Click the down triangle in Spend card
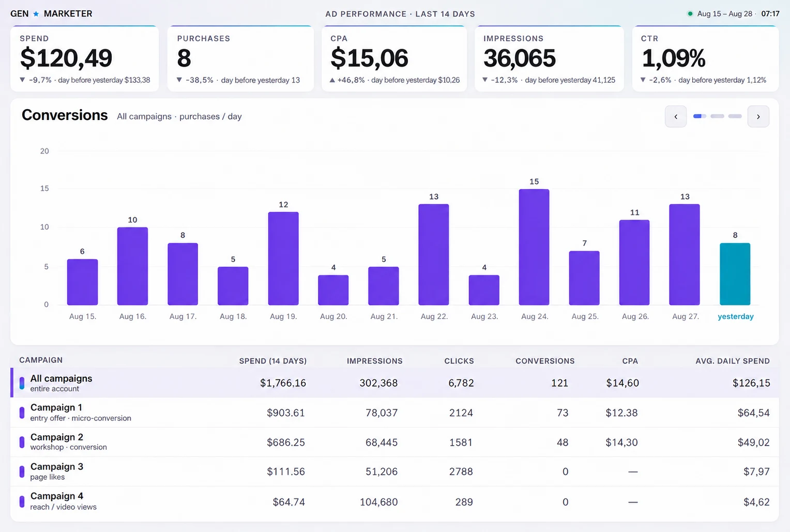The height and width of the screenshot is (532, 790). point(22,80)
